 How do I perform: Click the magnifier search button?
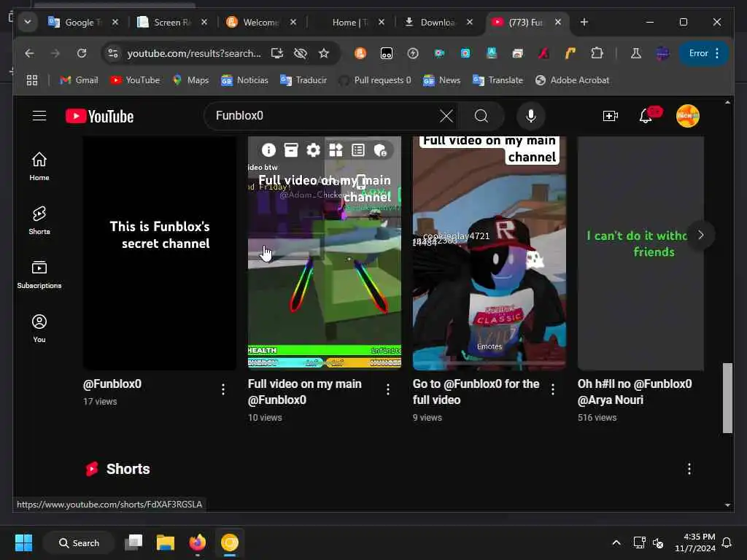pyautogui.click(x=481, y=116)
